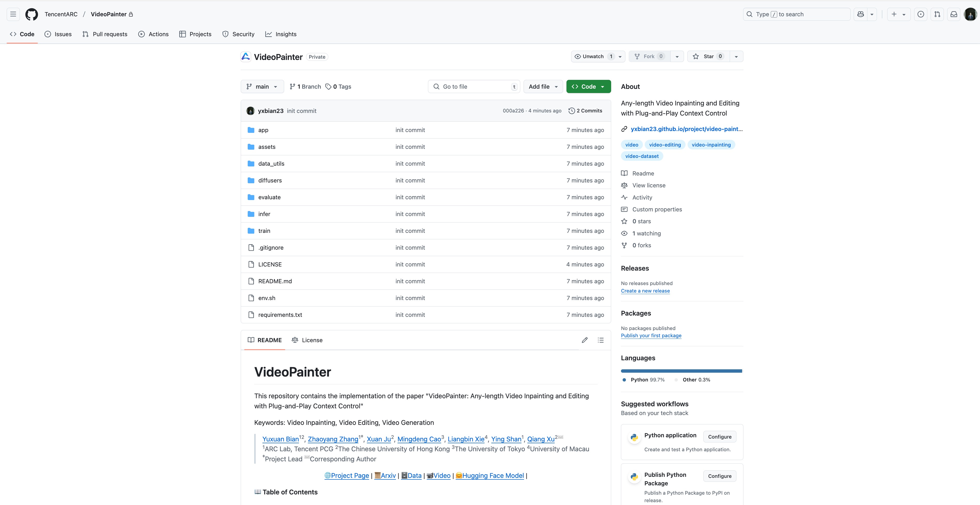The image size is (980, 505).
Task: Open the issues icon in top header
Action: pyautogui.click(x=921, y=14)
